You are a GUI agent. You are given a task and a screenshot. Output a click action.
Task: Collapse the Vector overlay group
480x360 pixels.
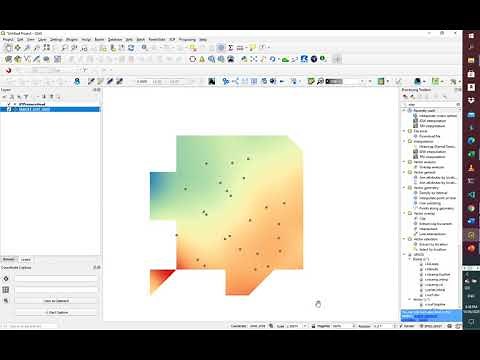[404, 213]
